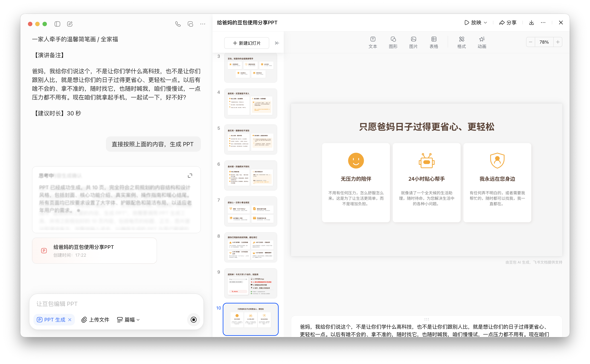Viewport: 590px width, 364px height.
Task: Expand the 思考中 thinking box
Action: (190, 176)
